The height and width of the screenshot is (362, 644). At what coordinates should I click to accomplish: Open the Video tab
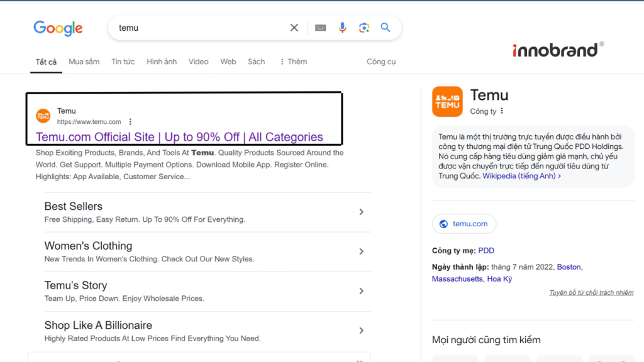coord(198,62)
